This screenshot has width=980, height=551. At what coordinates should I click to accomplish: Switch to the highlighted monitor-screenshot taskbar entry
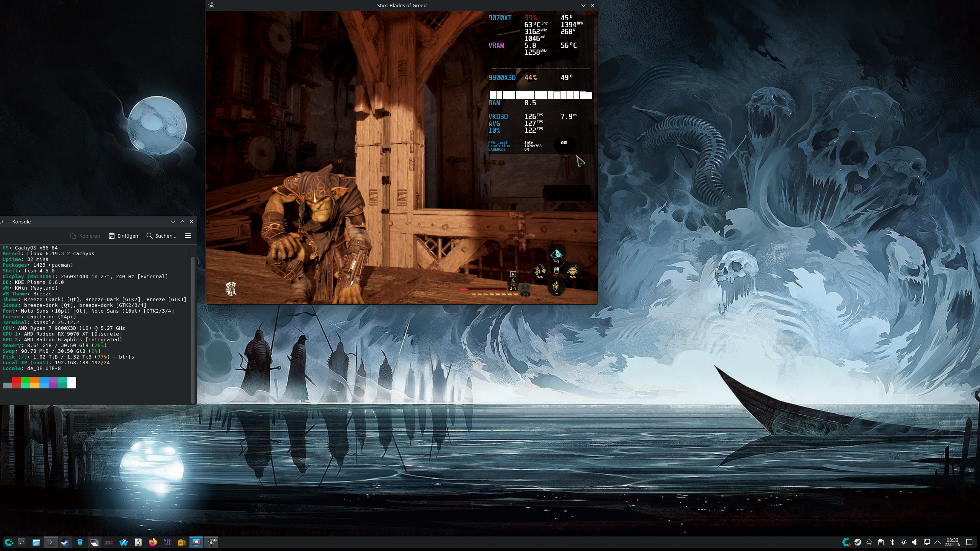(196, 542)
